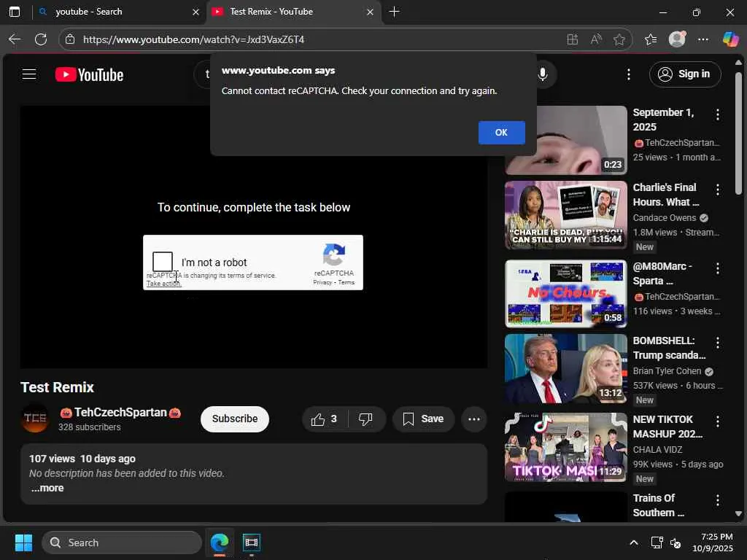Open the Edge profile avatar
Image resolution: width=747 pixels, height=560 pixels.
pos(676,39)
